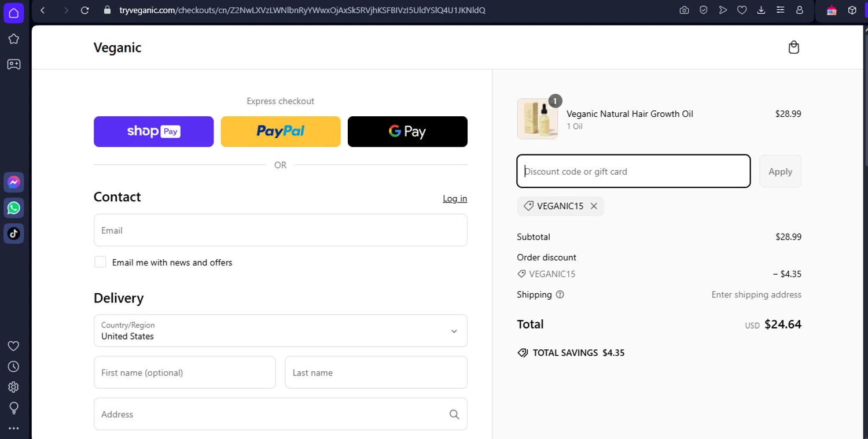This screenshot has width=868, height=439.
Task: Click the forward navigation arrow
Action: click(65, 10)
